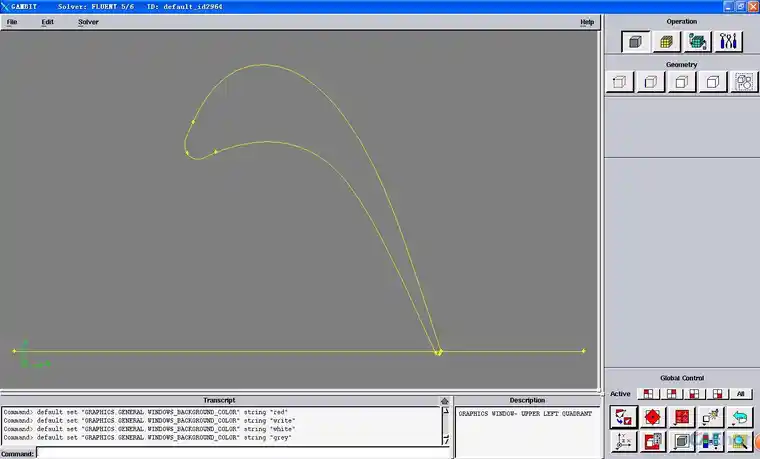
Task: Click transcript line ending with "grey"
Action: [x=147, y=437]
